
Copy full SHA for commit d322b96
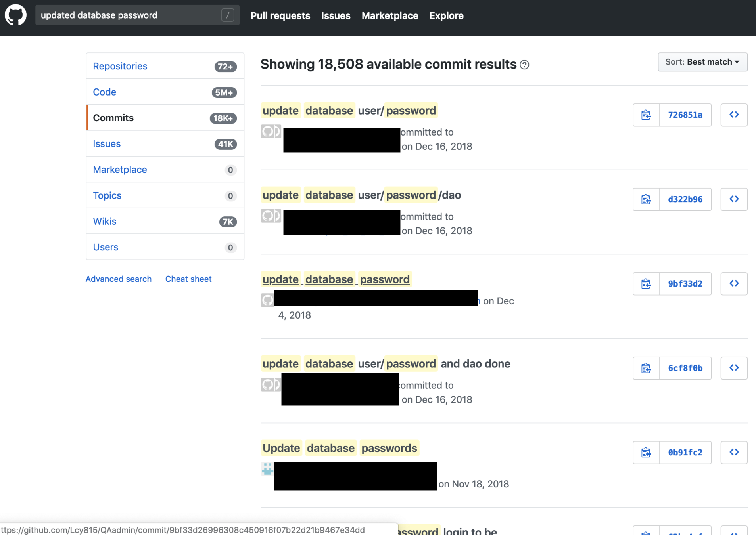tap(646, 199)
